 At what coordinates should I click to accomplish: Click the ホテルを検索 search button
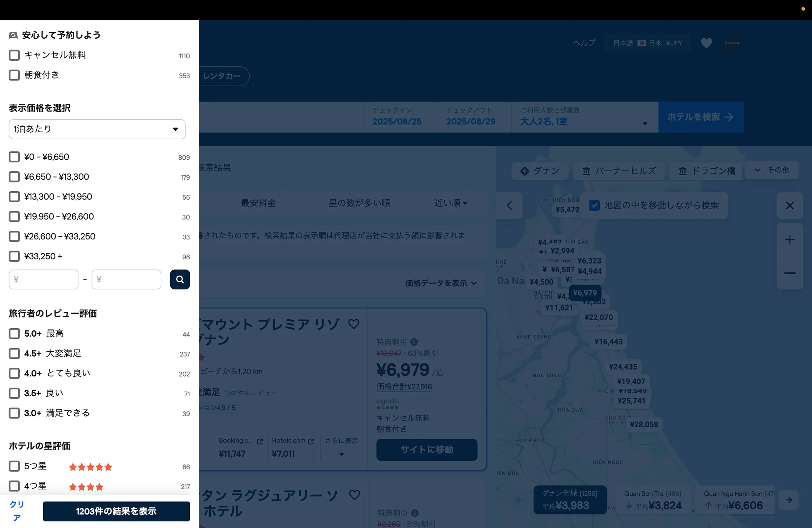[701, 116]
